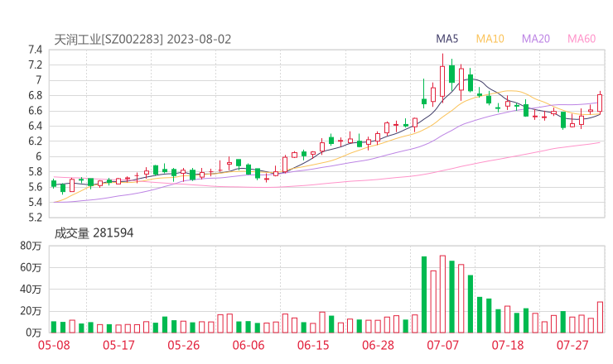The height and width of the screenshot is (364, 613).
Task: Select the 07-07 date on the x-axis
Action: 442,345
